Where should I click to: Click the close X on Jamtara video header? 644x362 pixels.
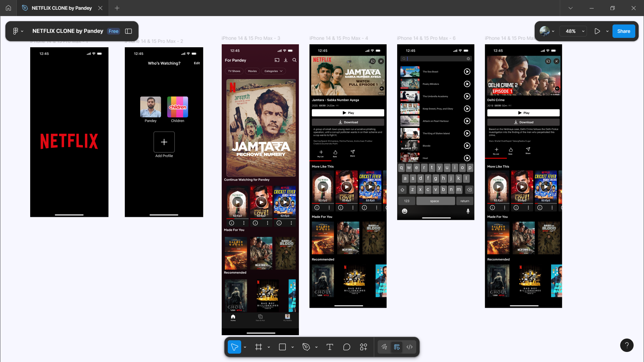pyautogui.click(x=381, y=61)
